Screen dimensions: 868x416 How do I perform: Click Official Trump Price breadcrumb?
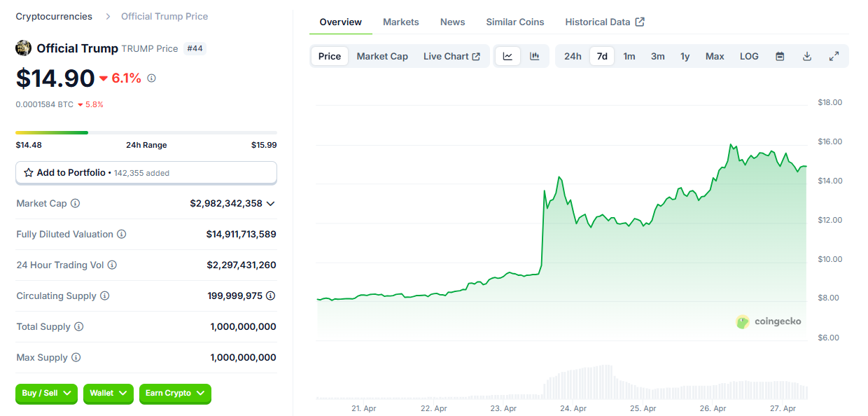point(164,16)
